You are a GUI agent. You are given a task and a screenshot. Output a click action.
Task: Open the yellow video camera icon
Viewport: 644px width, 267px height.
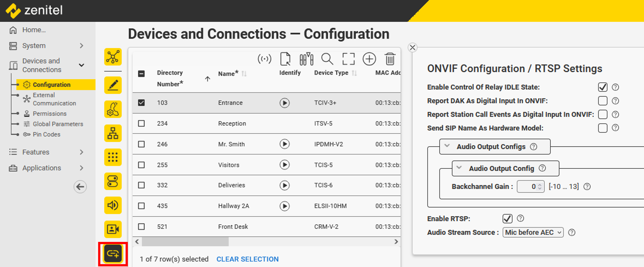click(x=113, y=229)
